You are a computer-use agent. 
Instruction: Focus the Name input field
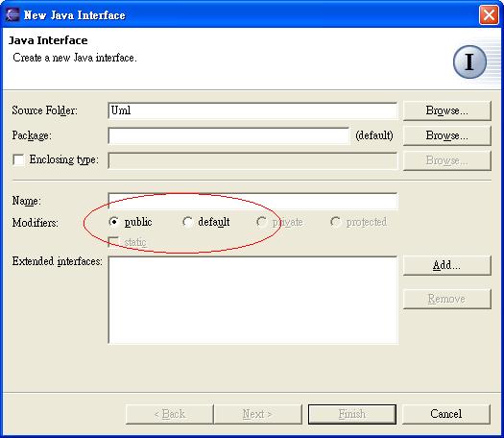(253, 201)
